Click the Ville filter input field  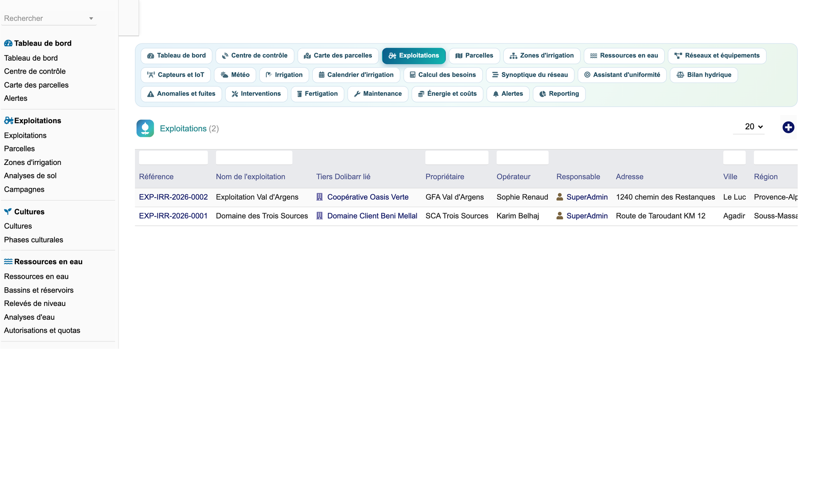[734, 157]
